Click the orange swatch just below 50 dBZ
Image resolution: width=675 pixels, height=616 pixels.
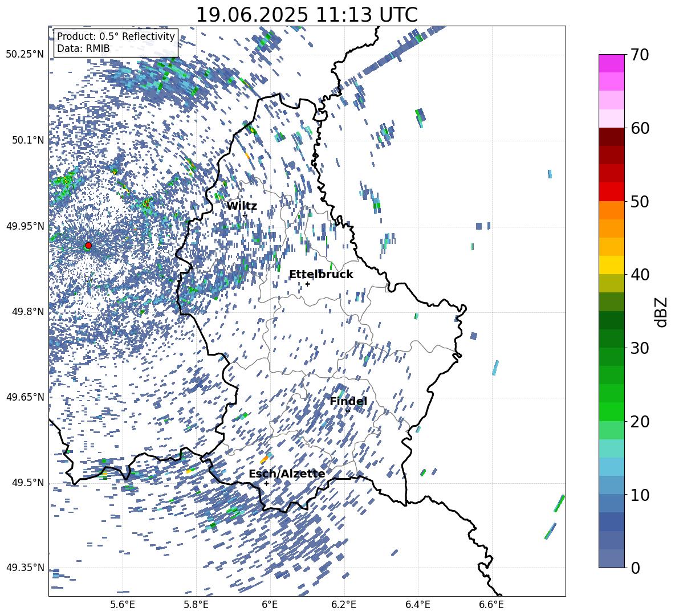(x=611, y=210)
